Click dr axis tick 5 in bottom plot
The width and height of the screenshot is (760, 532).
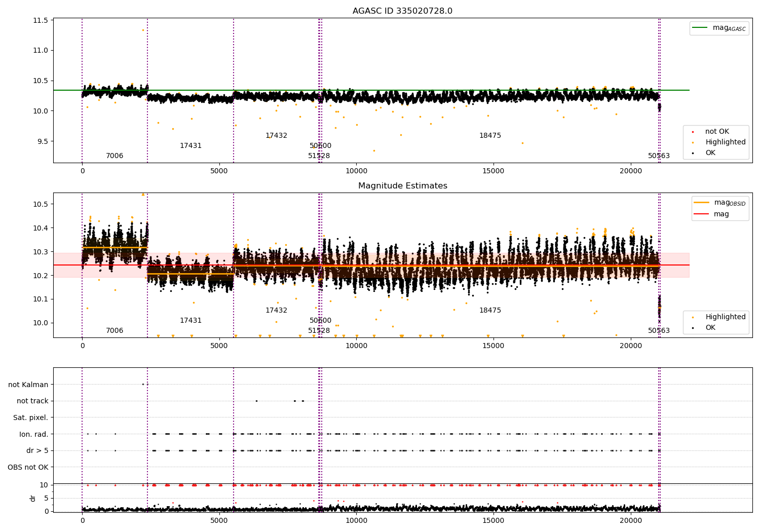tap(46, 499)
